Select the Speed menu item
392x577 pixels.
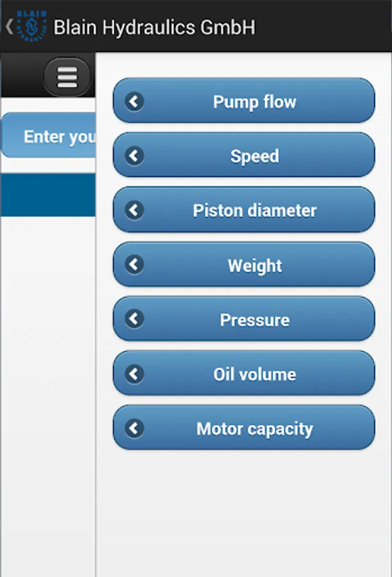tap(244, 155)
